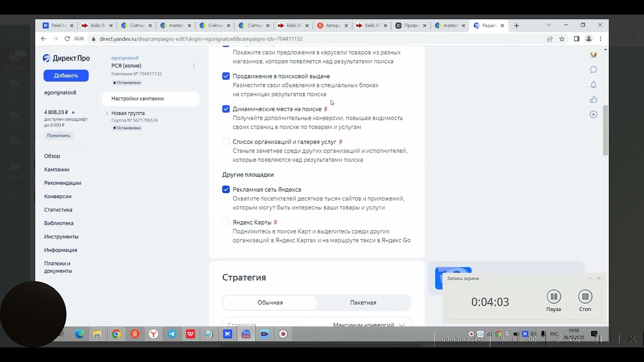Uncheck Рекламная сеть Яндекса
This screenshot has width=644, height=362.
(x=226, y=190)
